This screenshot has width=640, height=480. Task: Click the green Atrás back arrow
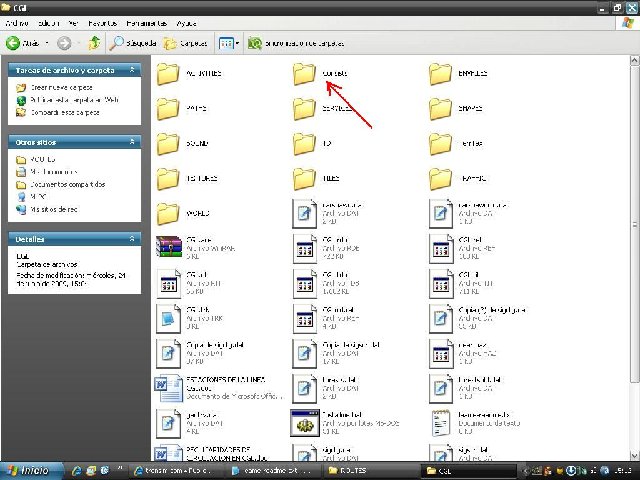click(x=22, y=43)
